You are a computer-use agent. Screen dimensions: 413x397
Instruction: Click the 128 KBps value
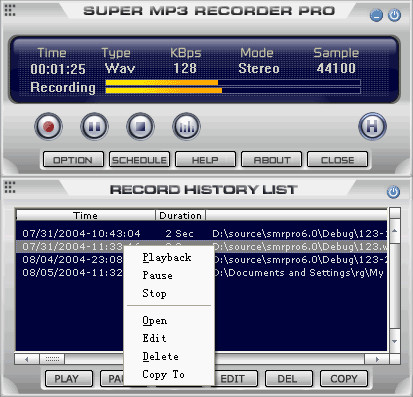[x=185, y=68]
